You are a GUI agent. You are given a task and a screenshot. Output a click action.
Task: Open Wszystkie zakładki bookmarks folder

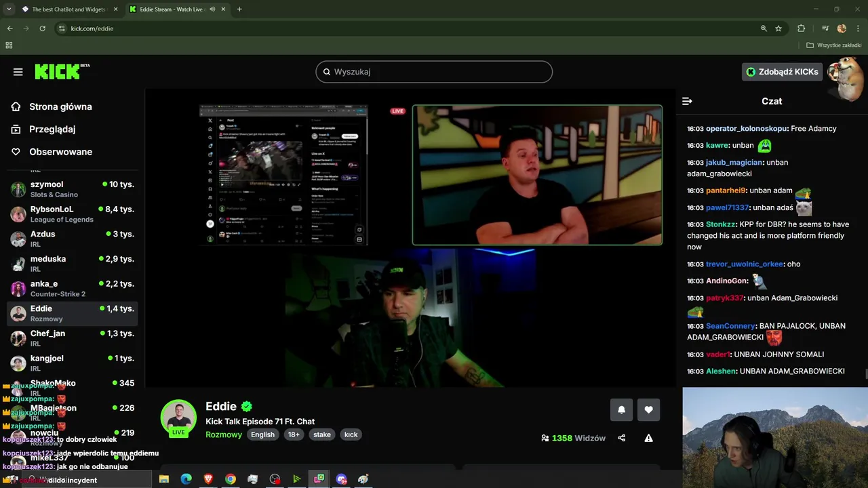pyautogui.click(x=833, y=45)
